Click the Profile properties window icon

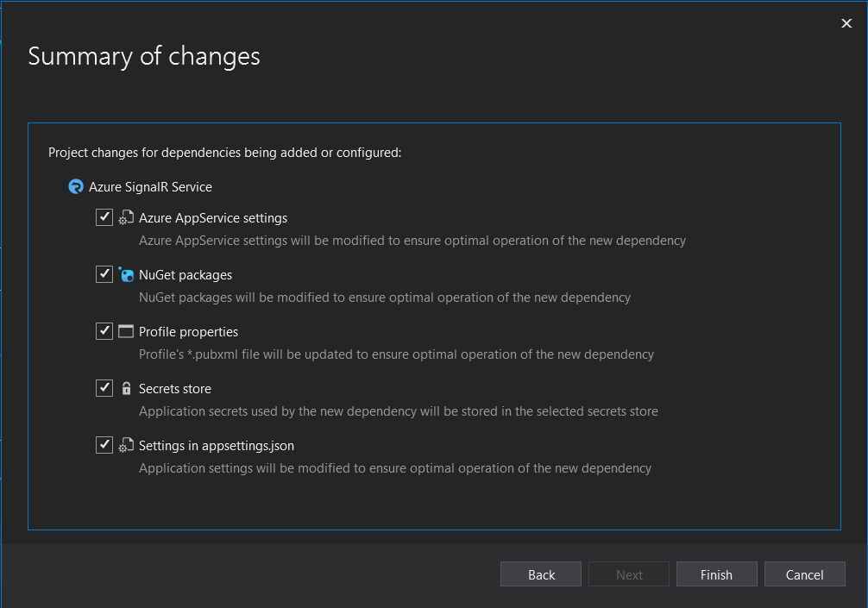pyautogui.click(x=126, y=332)
